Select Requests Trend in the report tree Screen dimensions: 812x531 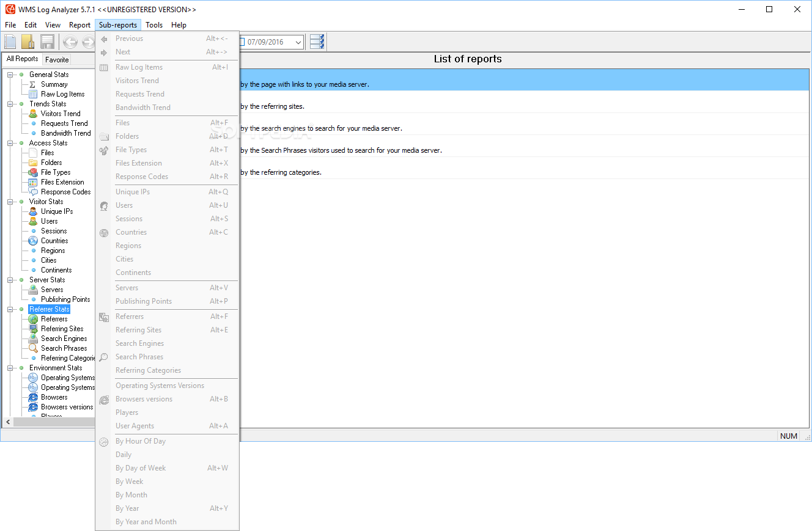click(x=64, y=123)
